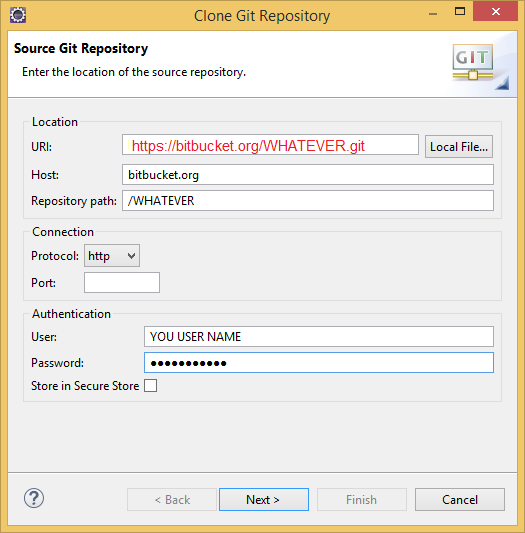
Task: Focus the Repository path field
Action: click(308, 201)
